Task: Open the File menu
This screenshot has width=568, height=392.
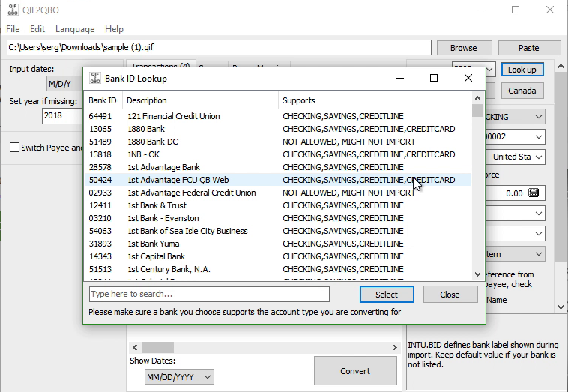Action: (13, 29)
